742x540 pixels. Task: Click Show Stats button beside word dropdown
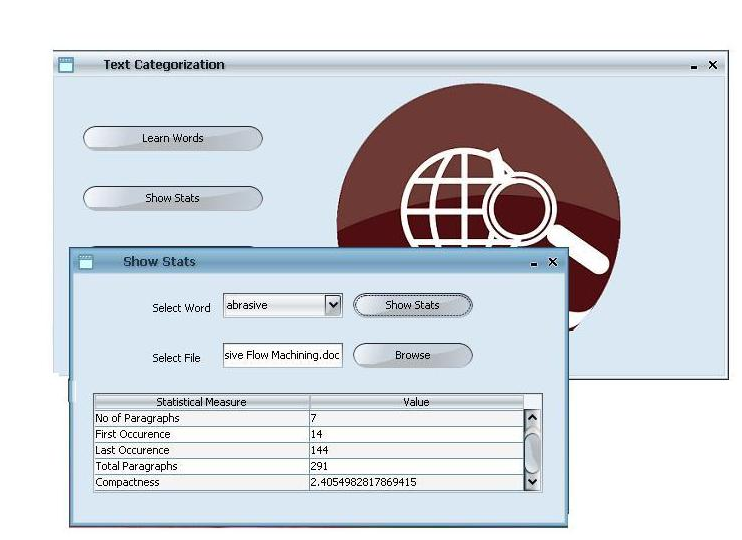click(413, 305)
